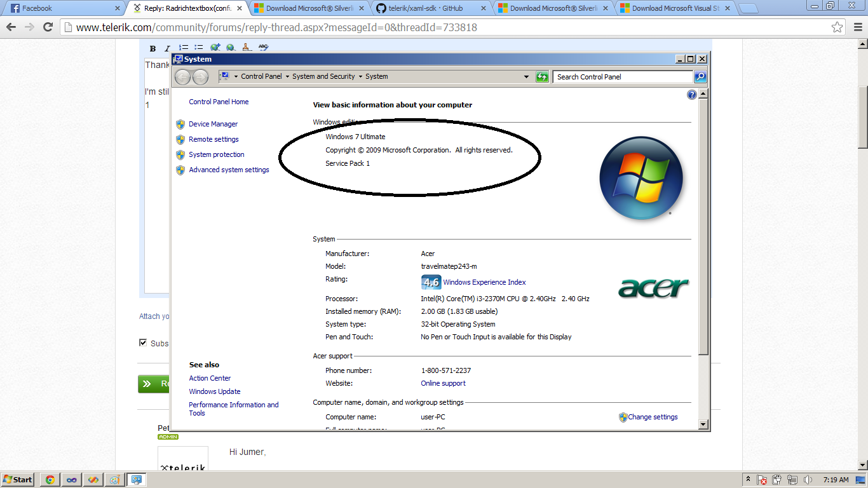Click the insert hyperlink globe icon

tap(215, 48)
